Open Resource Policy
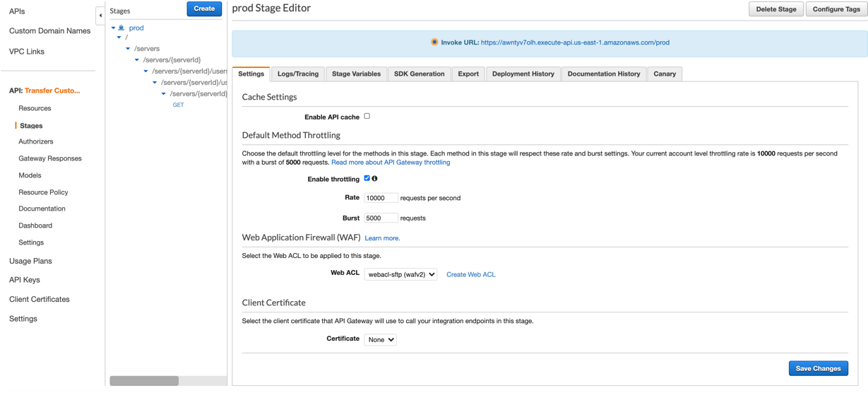The height and width of the screenshot is (393, 868). click(43, 192)
